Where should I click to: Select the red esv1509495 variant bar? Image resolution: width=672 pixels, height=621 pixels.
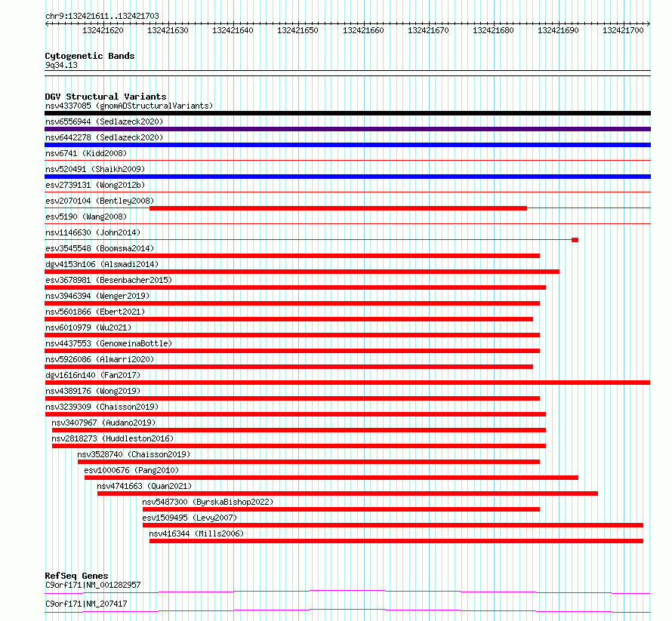coord(393,525)
